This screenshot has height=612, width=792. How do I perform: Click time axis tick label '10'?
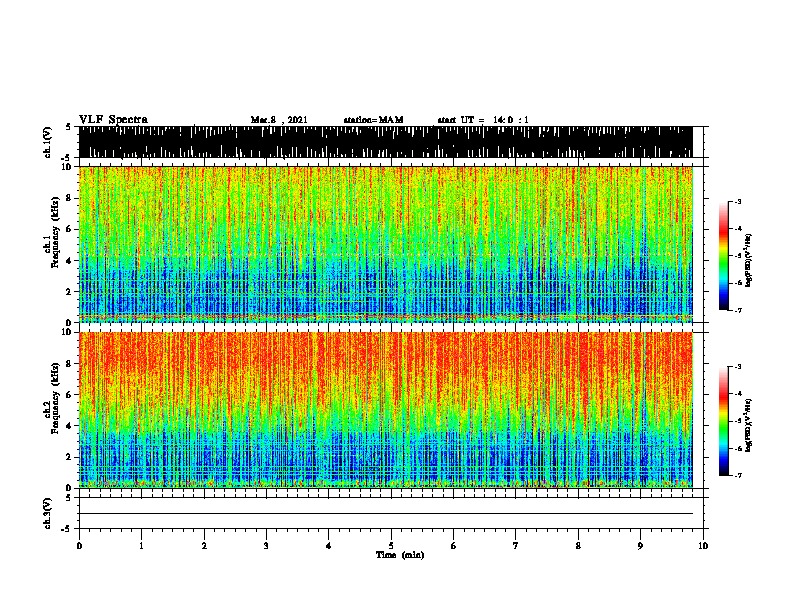tap(703, 546)
